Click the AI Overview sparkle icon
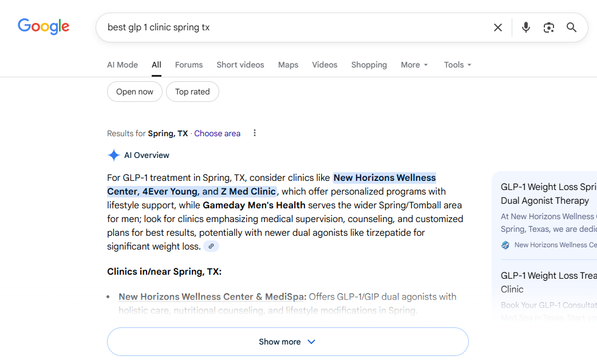 point(113,155)
